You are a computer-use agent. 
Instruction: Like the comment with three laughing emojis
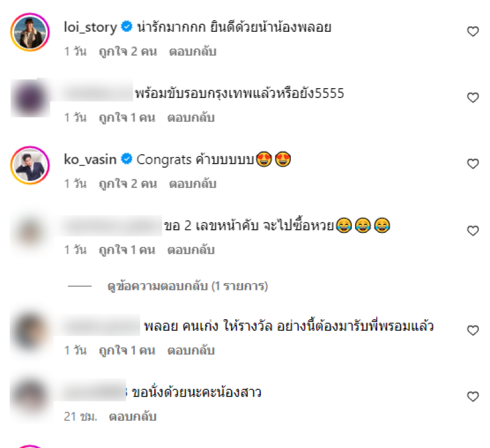pos(473,230)
